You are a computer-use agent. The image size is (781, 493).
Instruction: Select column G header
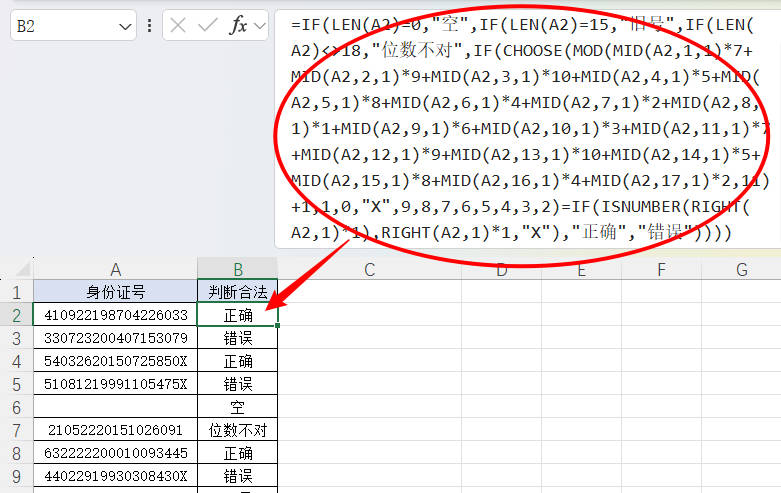741,269
